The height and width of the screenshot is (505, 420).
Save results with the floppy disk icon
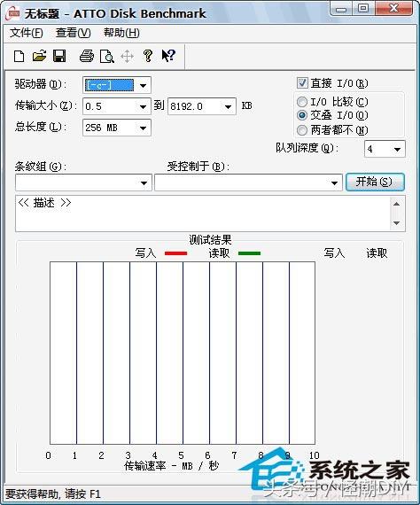[59, 56]
